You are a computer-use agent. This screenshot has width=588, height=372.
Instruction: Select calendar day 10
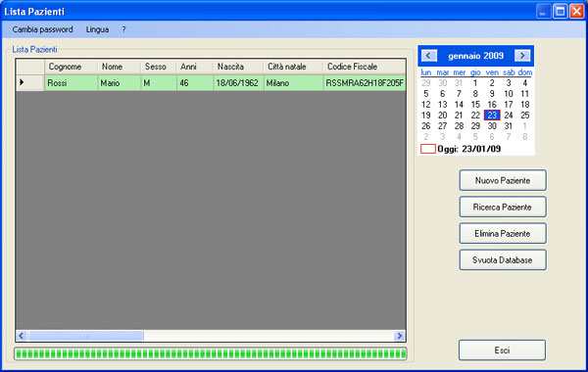coord(509,94)
